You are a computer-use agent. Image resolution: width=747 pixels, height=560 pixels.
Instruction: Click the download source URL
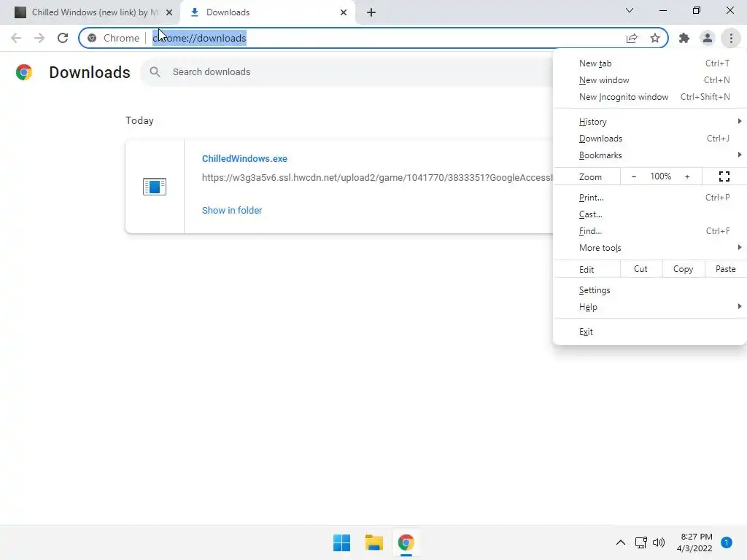click(x=377, y=178)
